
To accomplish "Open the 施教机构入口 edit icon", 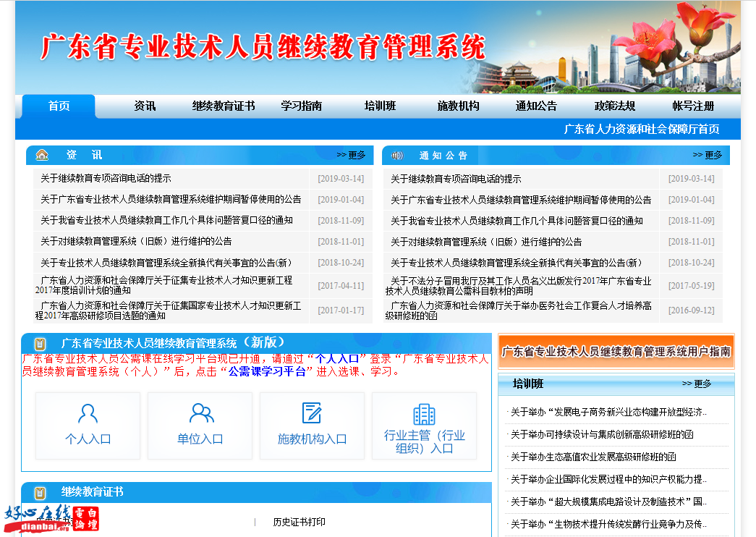I will tap(312, 413).
